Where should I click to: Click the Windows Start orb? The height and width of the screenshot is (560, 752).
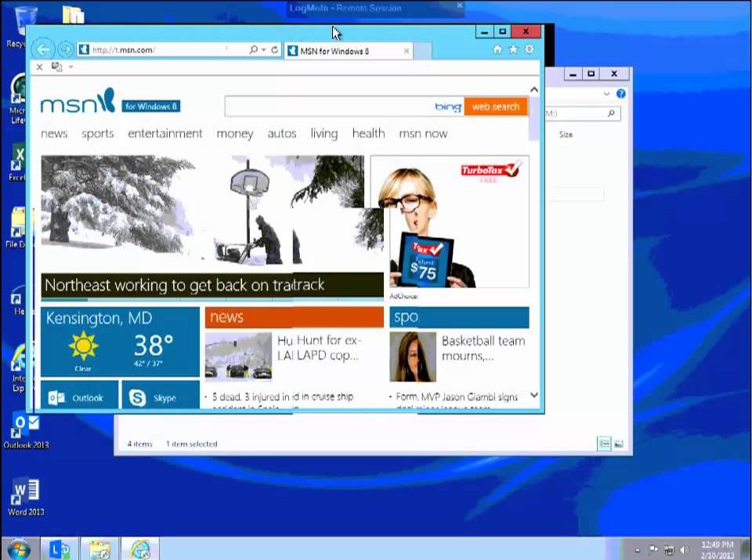coord(18,549)
